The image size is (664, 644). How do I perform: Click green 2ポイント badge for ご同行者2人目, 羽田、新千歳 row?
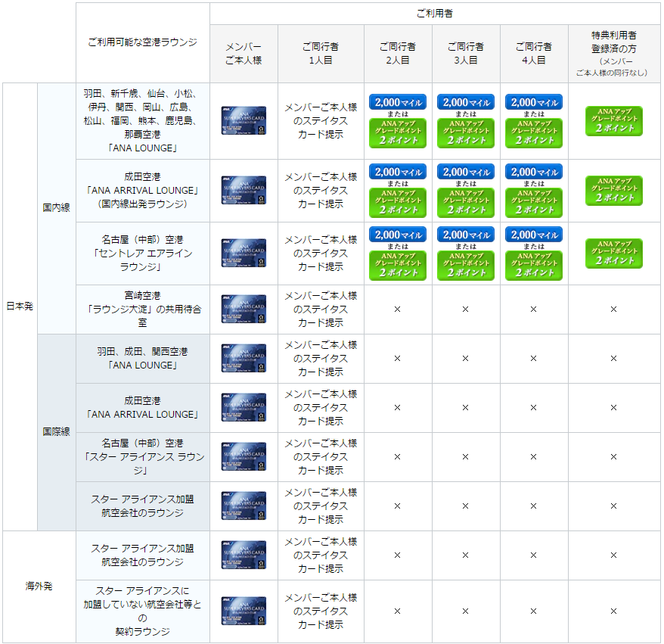tap(398, 133)
